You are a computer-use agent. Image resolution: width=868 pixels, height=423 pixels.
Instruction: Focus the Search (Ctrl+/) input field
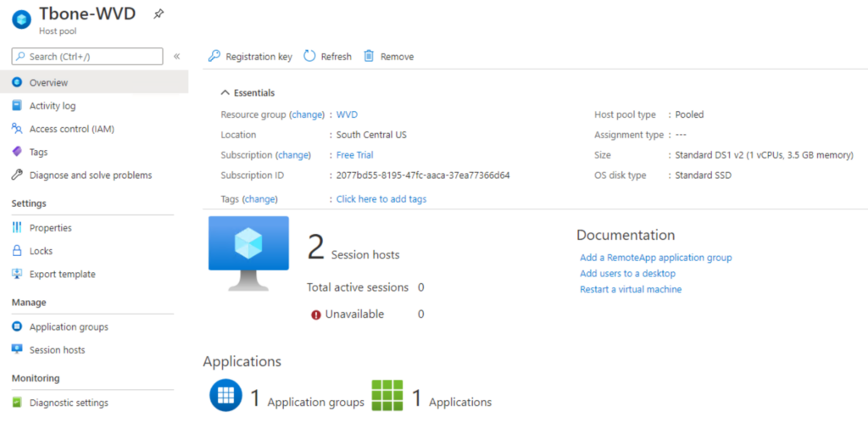coord(87,57)
